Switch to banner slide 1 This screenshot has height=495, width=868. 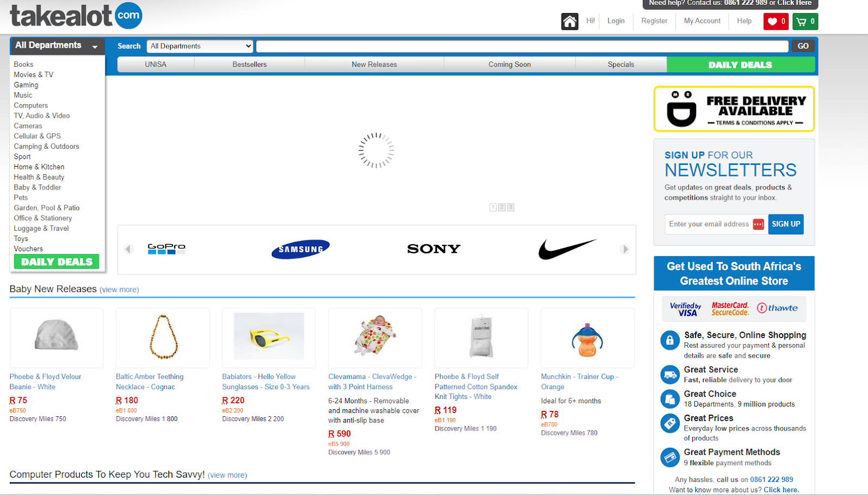[x=493, y=207]
